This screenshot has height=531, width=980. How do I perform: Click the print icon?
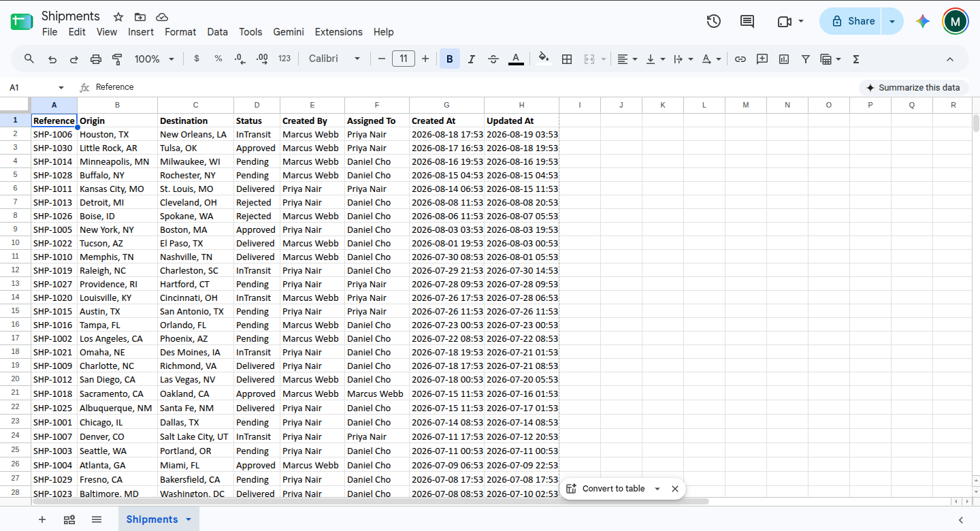(96, 59)
